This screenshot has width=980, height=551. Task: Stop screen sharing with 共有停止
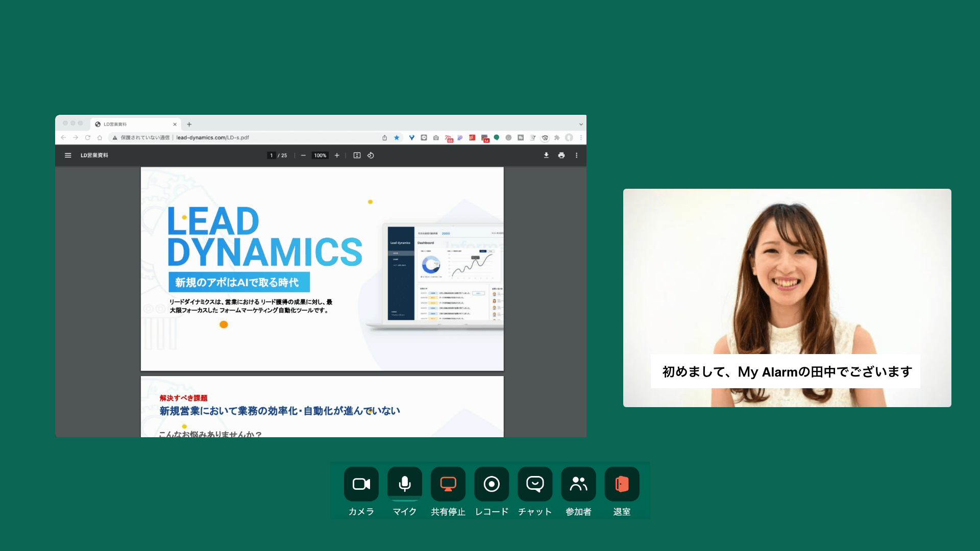coord(448,484)
